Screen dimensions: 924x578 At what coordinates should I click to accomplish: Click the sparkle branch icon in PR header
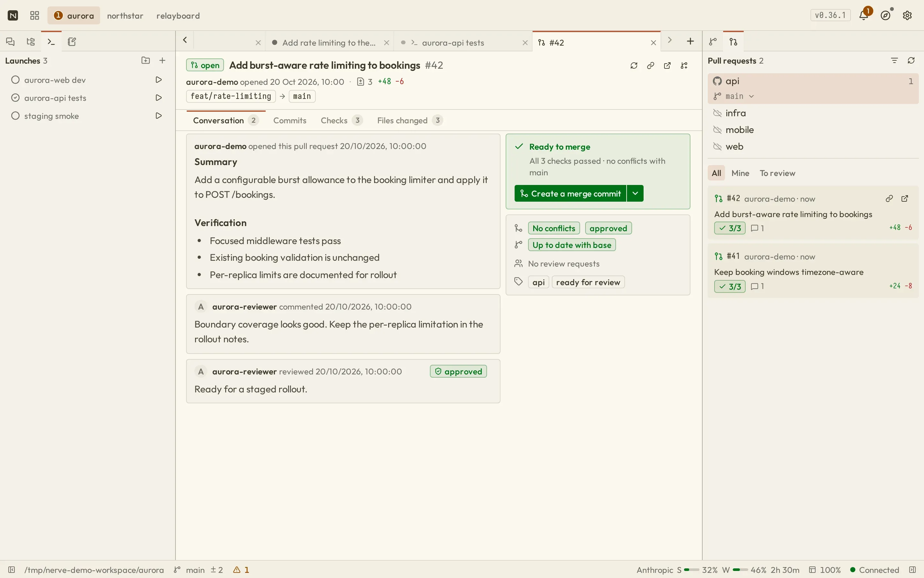pyautogui.click(x=684, y=66)
